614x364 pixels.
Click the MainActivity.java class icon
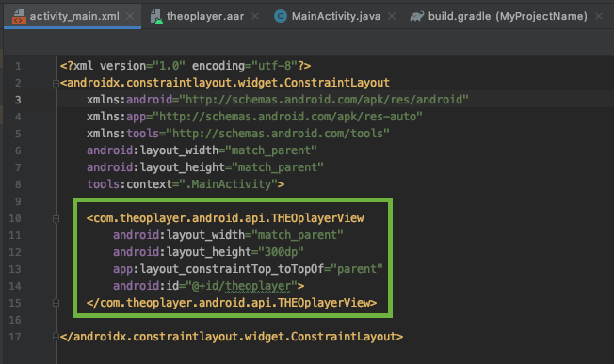click(281, 16)
